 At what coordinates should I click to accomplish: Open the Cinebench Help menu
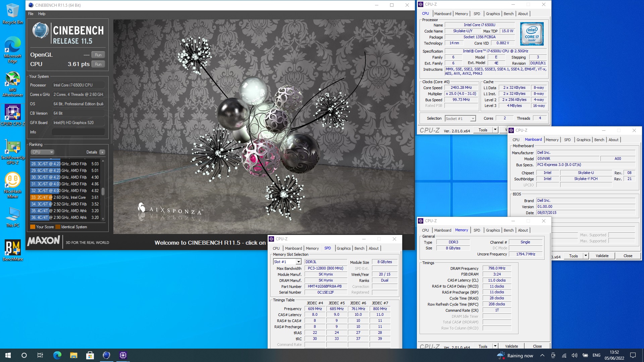[x=42, y=14]
